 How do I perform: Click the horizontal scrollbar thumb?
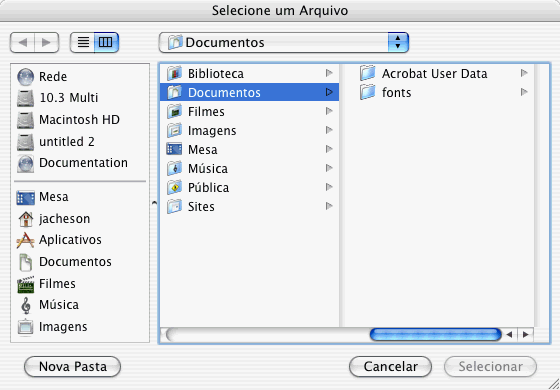click(436, 335)
